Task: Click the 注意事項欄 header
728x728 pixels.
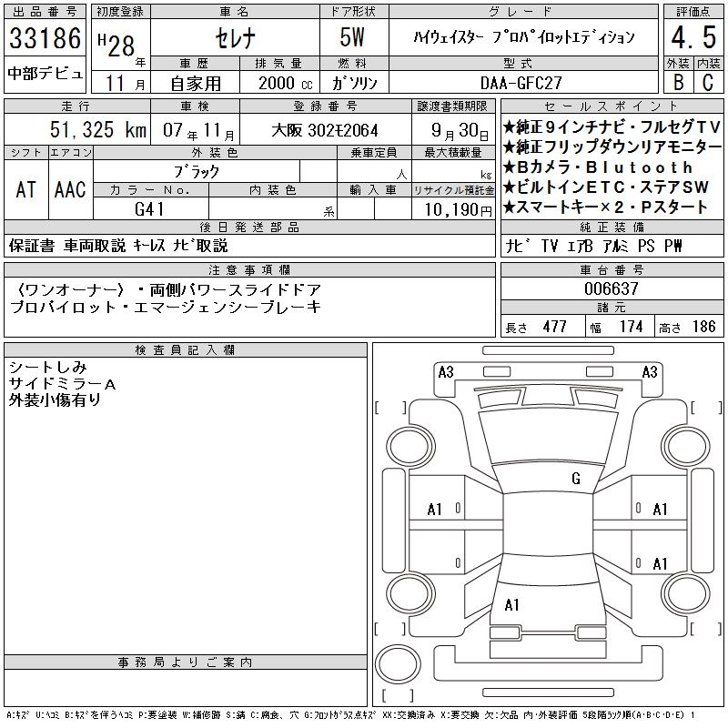Action: click(249, 269)
